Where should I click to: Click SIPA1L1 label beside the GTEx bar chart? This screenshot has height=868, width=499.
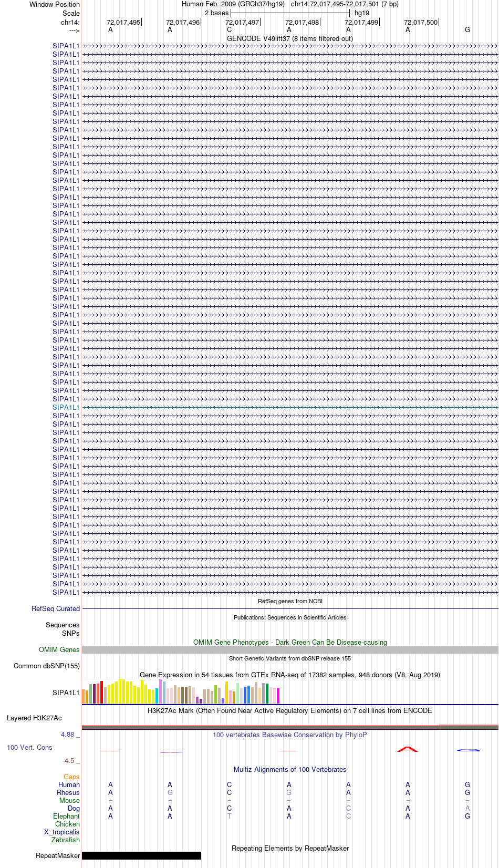tap(66, 693)
